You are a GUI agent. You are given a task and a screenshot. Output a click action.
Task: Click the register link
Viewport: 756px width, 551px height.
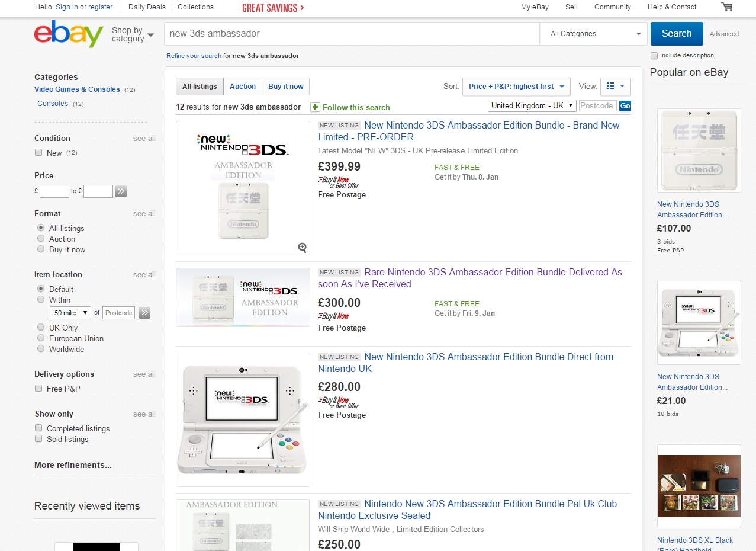coord(100,7)
